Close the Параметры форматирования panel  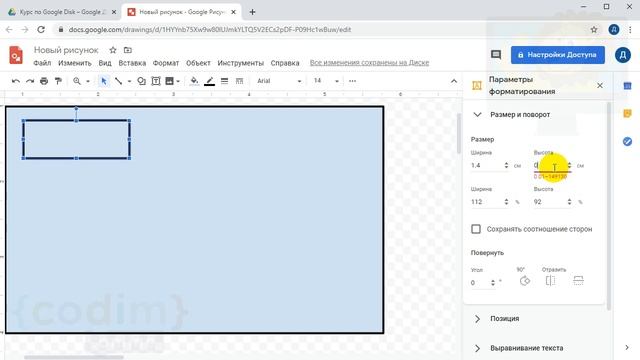coord(600,85)
